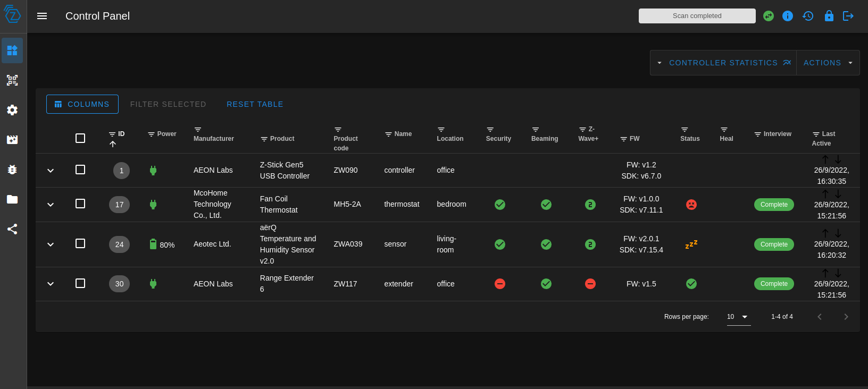
Task: Click the Z-Wave+ badge in thermostat row
Action: coord(590,205)
